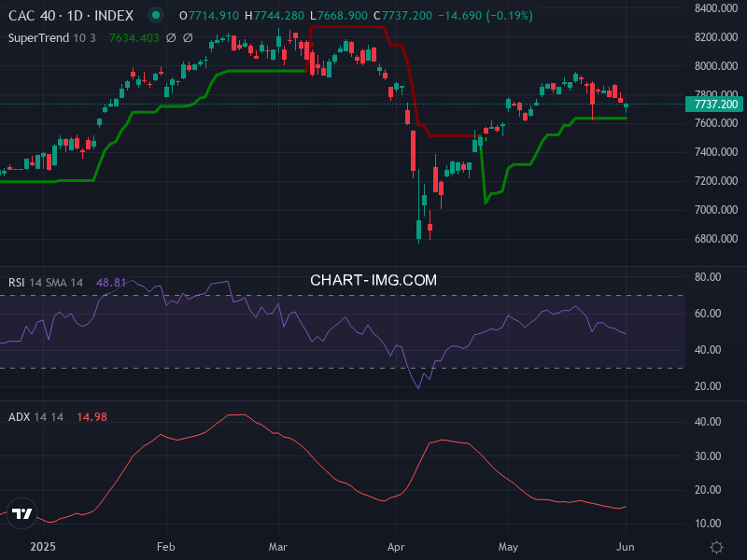The height and width of the screenshot is (560, 747).
Task: Open chart settings gear icon
Action: point(716,547)
